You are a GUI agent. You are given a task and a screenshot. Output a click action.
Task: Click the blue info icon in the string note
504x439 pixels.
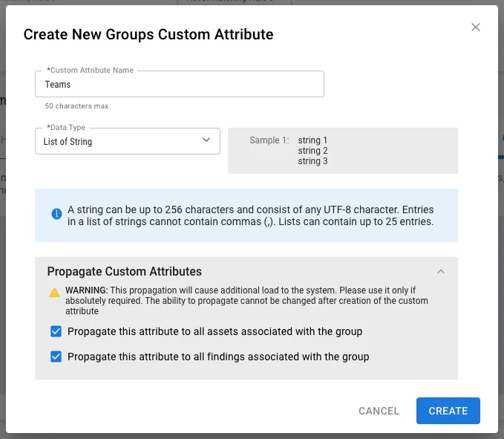tap(56, 213)
